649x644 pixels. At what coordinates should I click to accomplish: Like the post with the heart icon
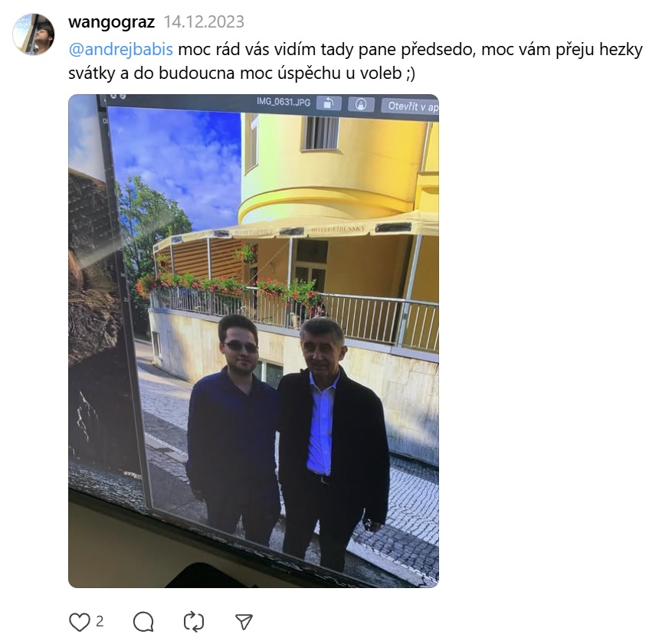pos(79,622)
